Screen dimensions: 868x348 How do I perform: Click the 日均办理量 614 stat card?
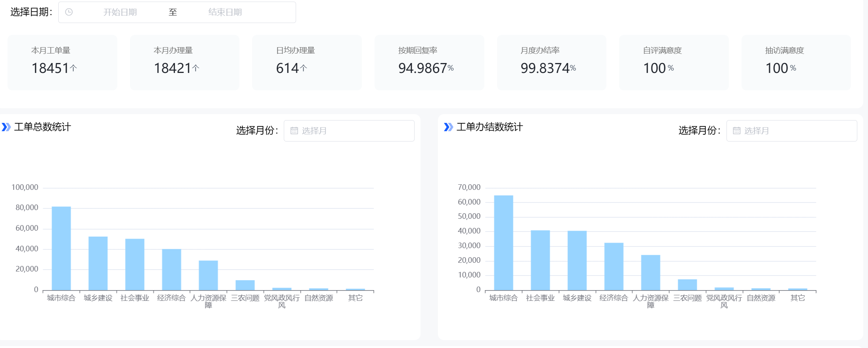click(x=307, y=62)
